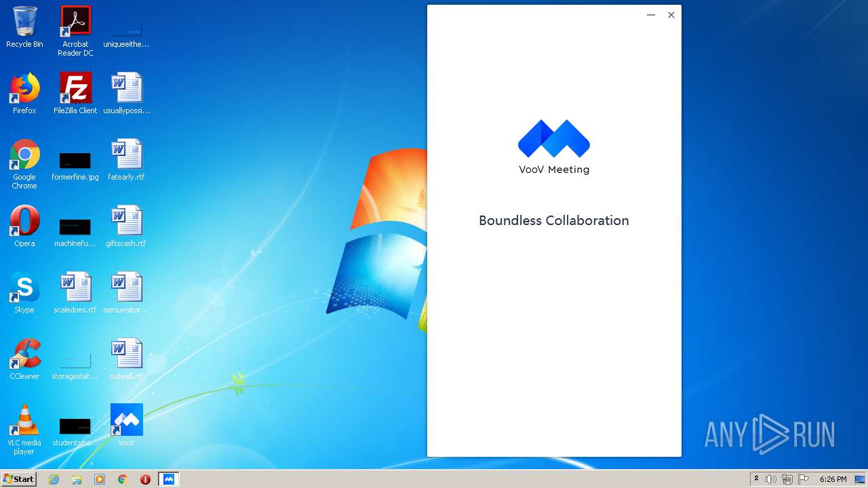Viewport: 868px width, 488px height.
Task: Open media player taskbar icon
Action: tap(100, 479)
